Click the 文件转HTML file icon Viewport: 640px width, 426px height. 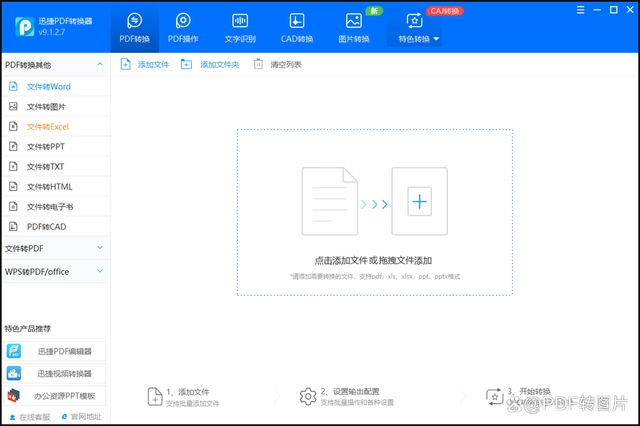coord(13,186)
